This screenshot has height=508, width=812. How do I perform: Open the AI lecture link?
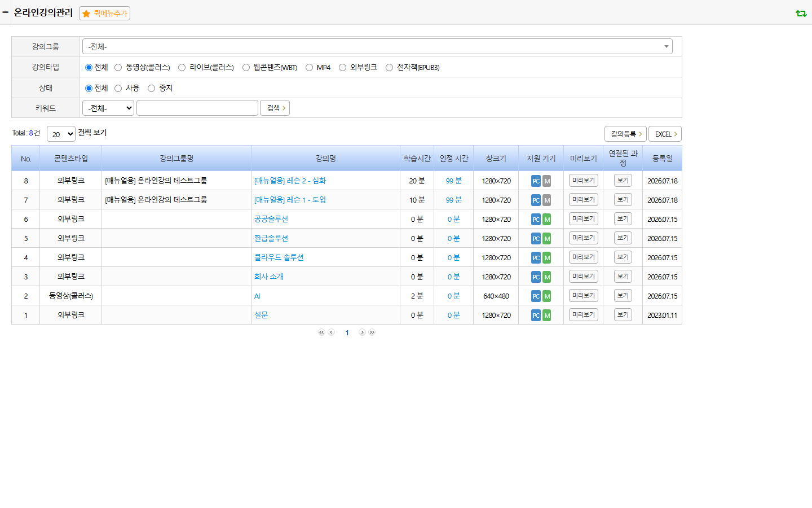click(257, 296)
